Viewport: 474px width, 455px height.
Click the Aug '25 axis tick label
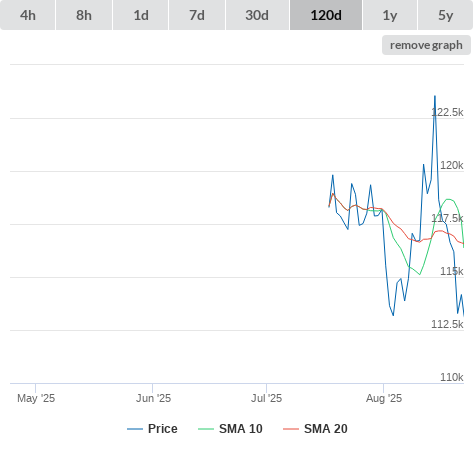coord(384,398)
